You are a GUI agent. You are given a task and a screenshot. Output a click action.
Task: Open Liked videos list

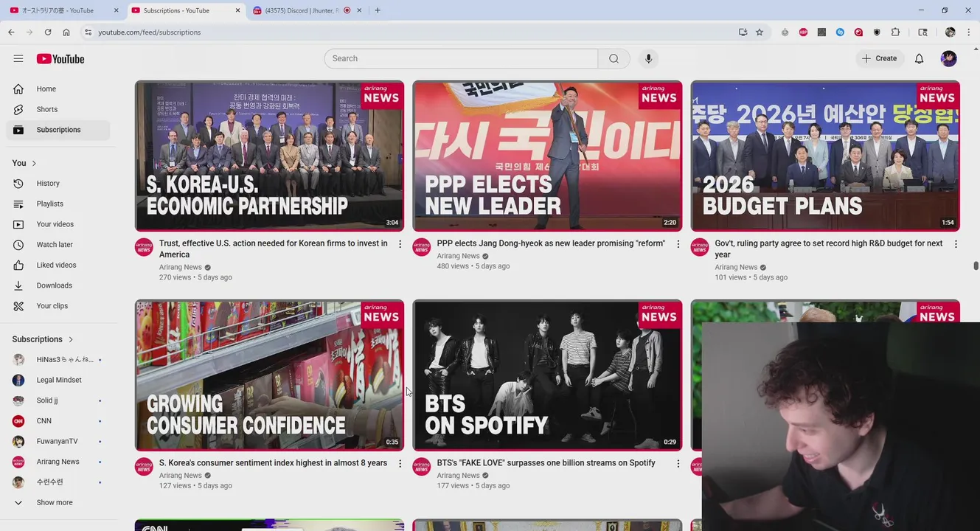(x=58, y=265)
